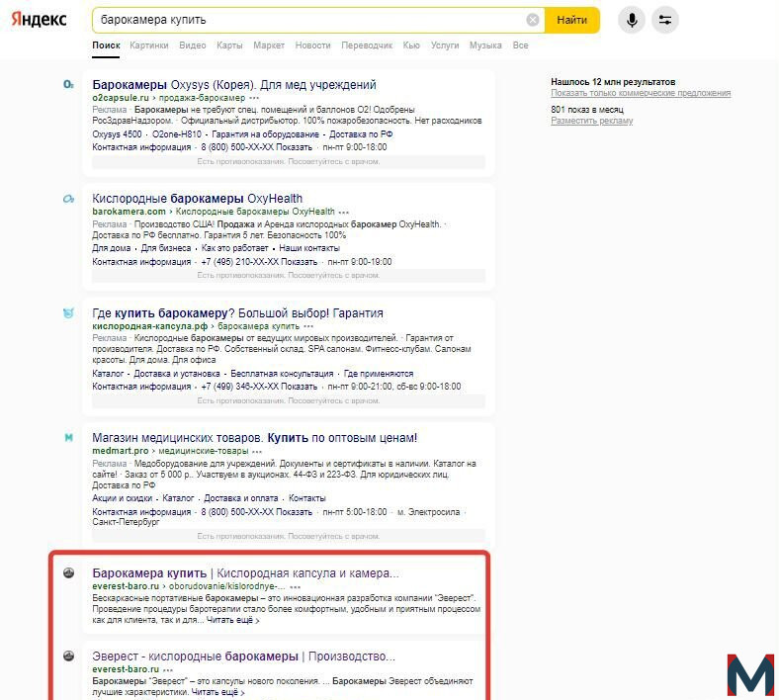Open O2one-H810 sitelink
This screenshot has height=700, width=779.
coord(177,134)
